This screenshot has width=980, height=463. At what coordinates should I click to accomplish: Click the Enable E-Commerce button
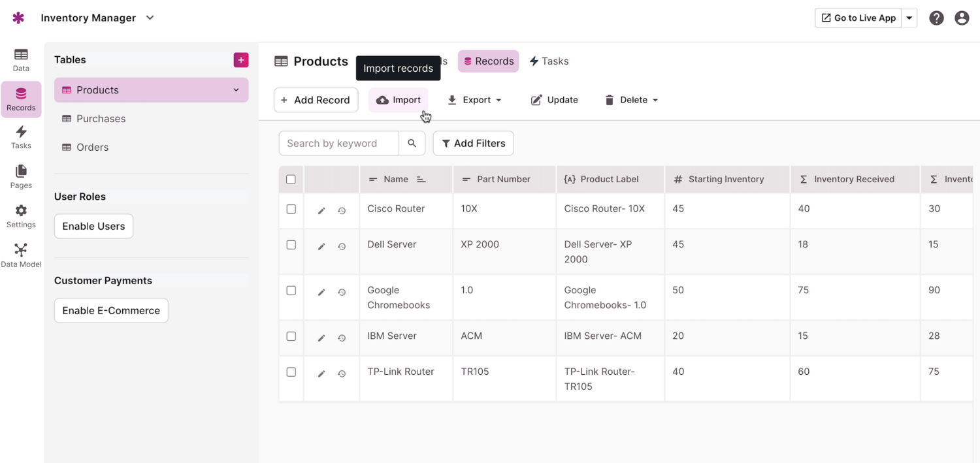[111, 311]
